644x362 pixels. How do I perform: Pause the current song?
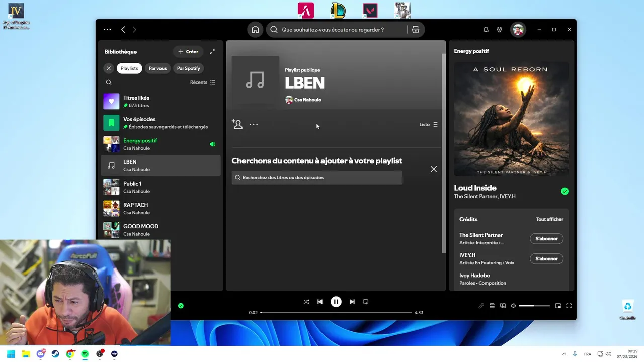[336, 302]
